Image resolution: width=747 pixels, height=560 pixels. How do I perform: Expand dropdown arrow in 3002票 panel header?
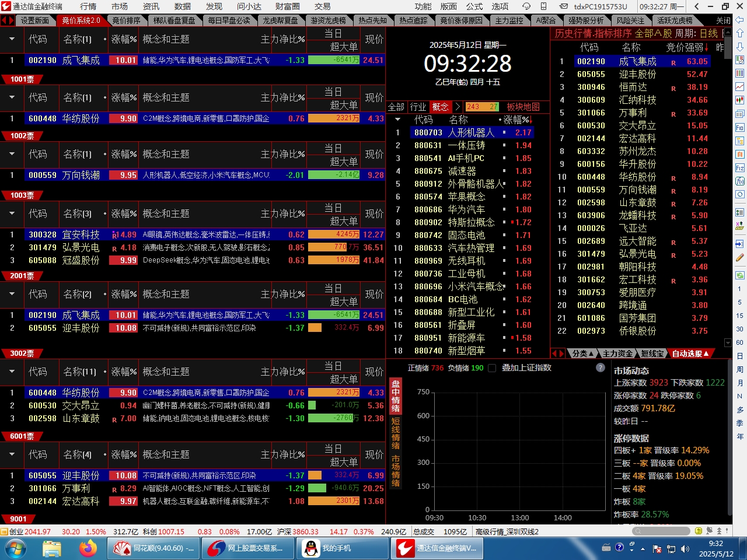(12, 294)
